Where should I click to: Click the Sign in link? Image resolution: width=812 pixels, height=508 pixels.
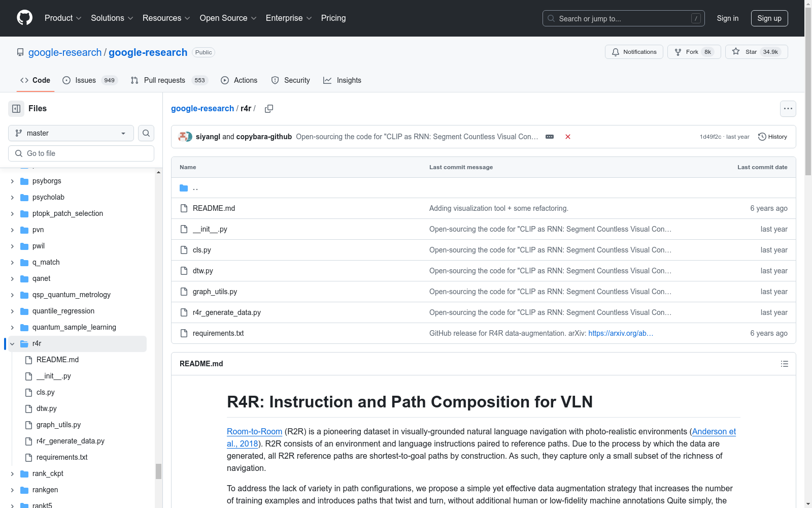tap(728, 18)
